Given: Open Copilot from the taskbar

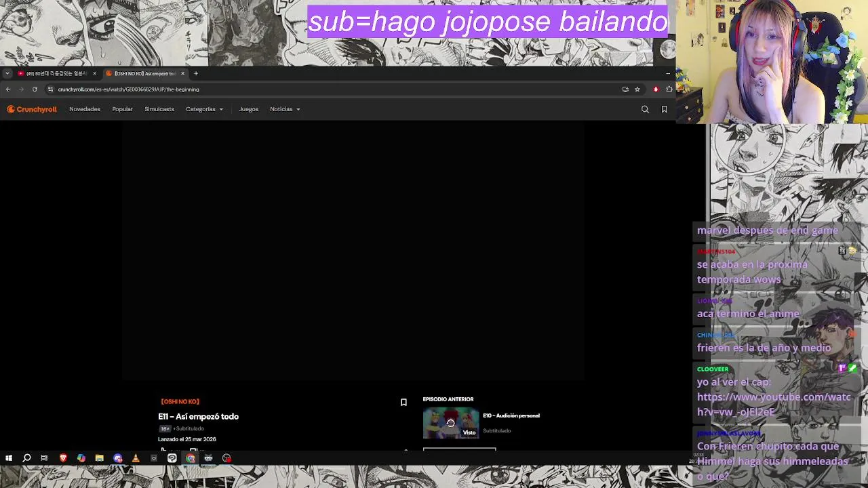Looking at the screenshot, I should point(81,458).
